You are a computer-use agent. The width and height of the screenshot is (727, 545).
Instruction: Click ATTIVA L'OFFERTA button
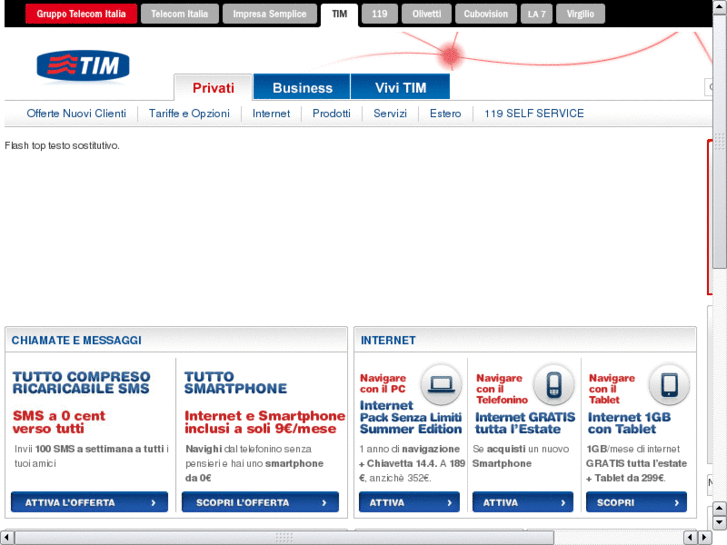point(89,502)
